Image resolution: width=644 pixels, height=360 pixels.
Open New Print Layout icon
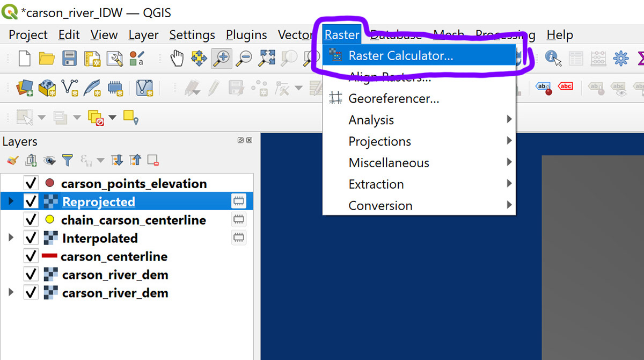92,58
